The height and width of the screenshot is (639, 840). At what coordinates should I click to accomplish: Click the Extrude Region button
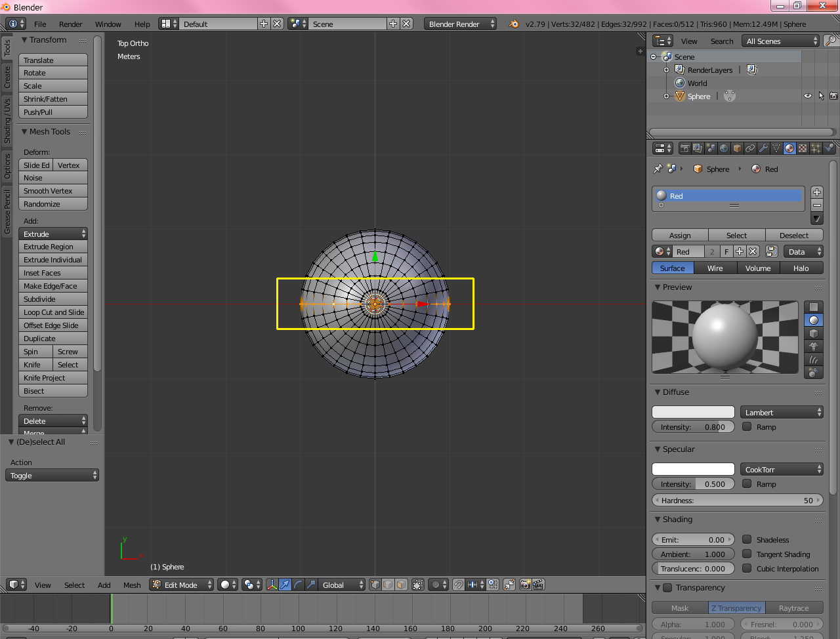tap(53, 246)
